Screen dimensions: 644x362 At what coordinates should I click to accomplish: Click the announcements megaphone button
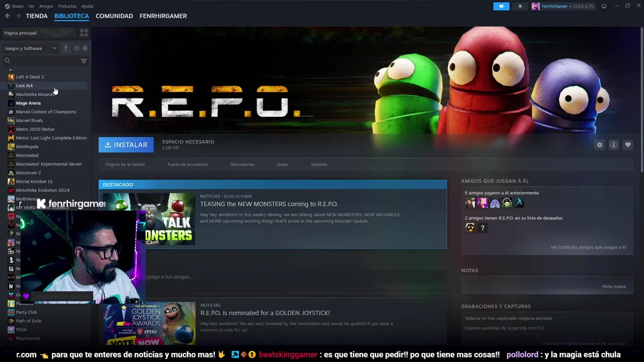pos(501,6)
